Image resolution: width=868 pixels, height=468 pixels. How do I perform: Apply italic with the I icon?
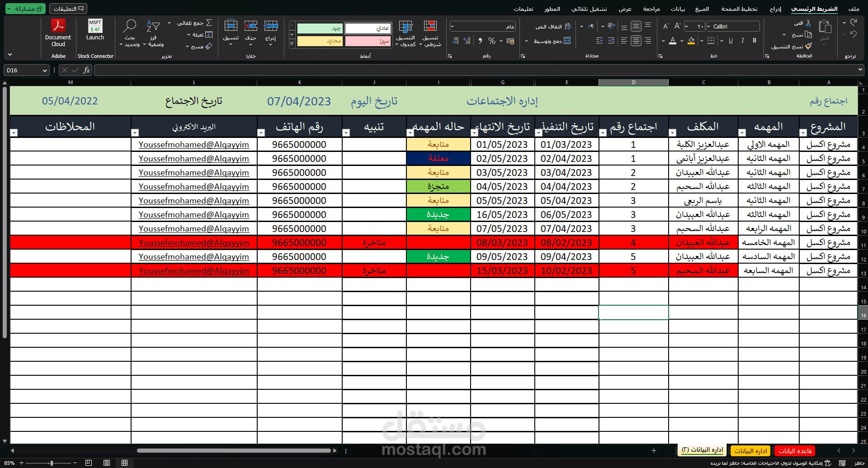(742, 41)
